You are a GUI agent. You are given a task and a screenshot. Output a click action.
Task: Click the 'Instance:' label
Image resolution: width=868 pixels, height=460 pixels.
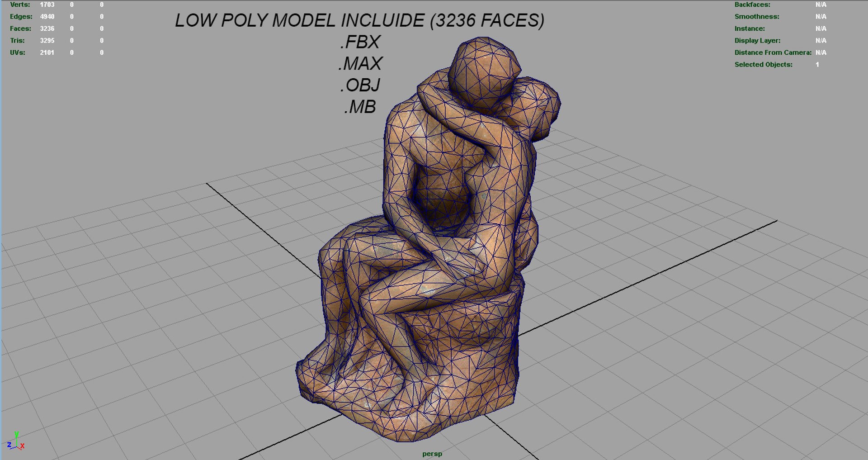pyautogui.click(x=750, y=28)
